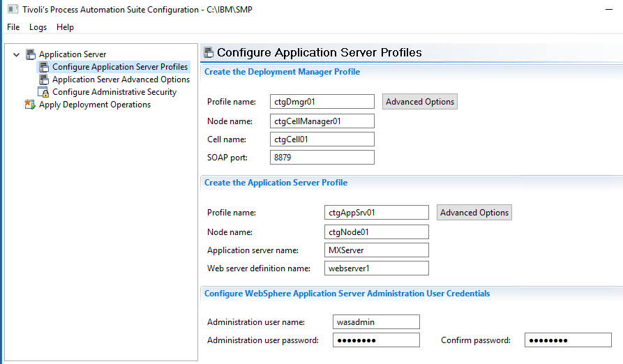Screen dimensions: 623x364
Task: Click the Create the Application Server Profile heading
Action: tap(276, 183)
